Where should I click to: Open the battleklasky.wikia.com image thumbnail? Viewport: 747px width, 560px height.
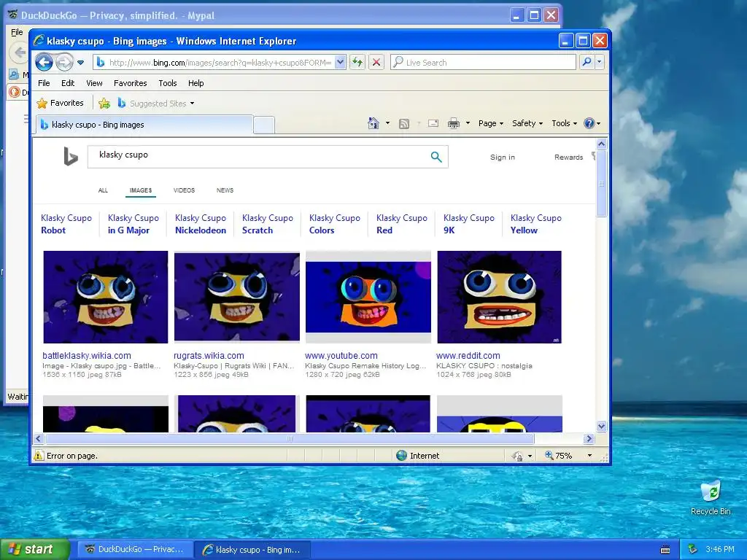point(105,297)
